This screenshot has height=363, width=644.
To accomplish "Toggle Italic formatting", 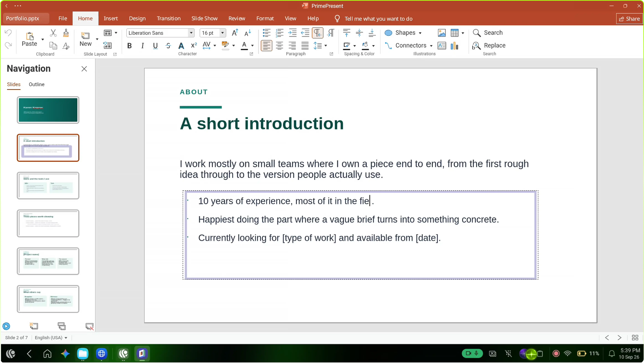I will [142, 46].
